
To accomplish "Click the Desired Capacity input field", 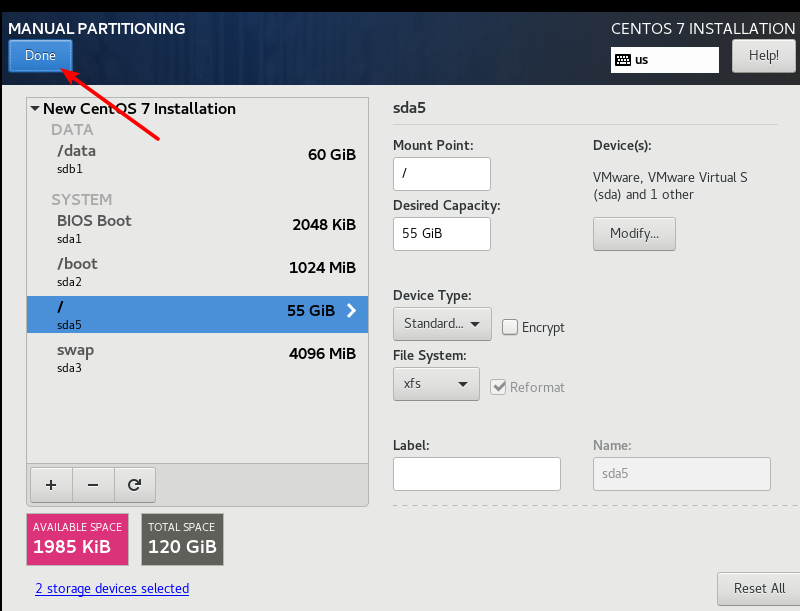I will 442,234.
